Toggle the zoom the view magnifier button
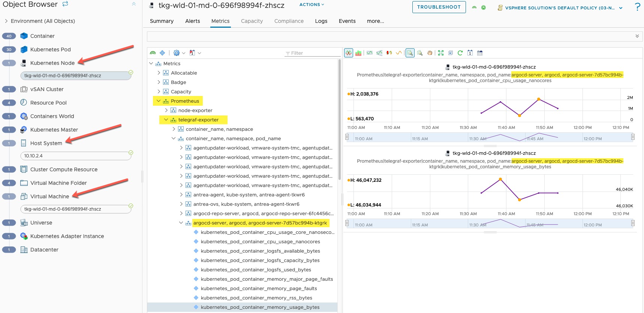This screenshot has height=313, width=644. pyautogui.click(x=410, y=53)
